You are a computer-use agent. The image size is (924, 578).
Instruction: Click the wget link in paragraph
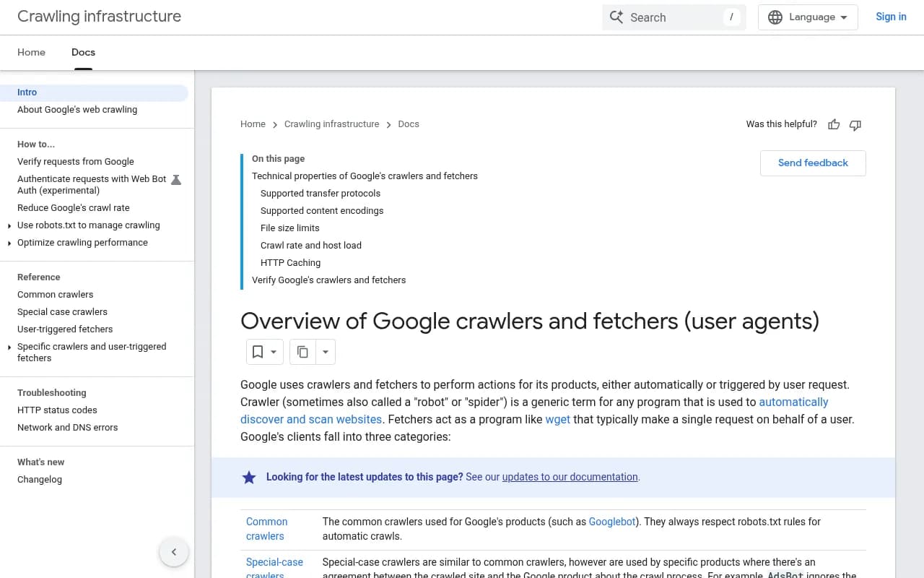558,419
